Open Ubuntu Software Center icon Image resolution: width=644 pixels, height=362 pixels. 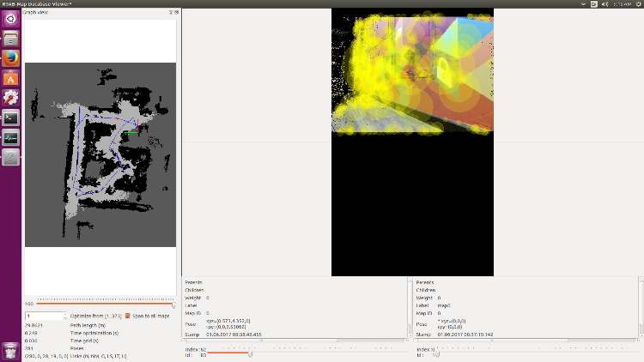click(10, 78)
